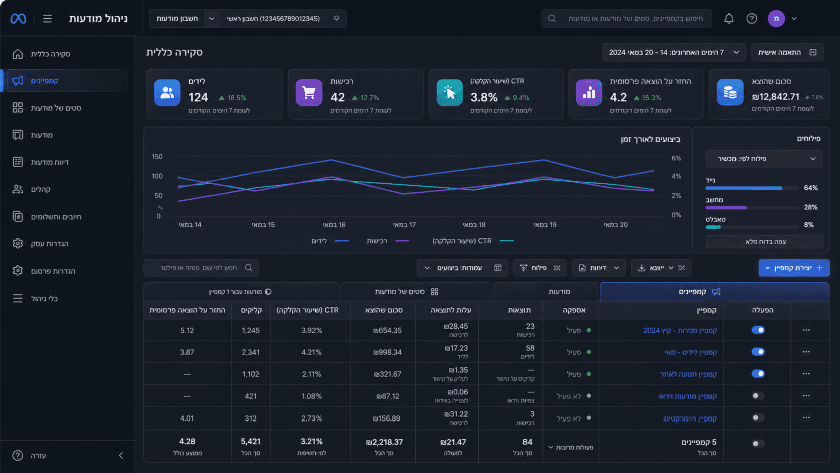Screen dimensions: 840x473
Task: Open the עמודות: ביצועים columns dropdown
Action: click(x=462, y=268)
